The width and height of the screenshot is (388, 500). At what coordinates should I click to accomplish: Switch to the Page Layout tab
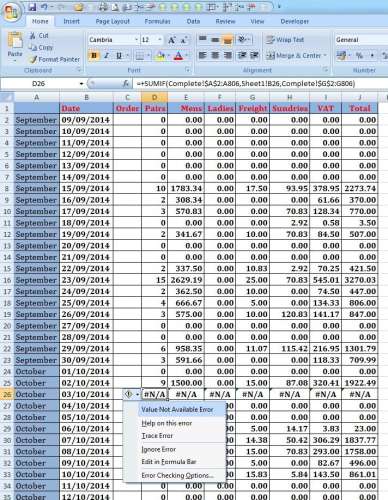[x=112, y=21]
